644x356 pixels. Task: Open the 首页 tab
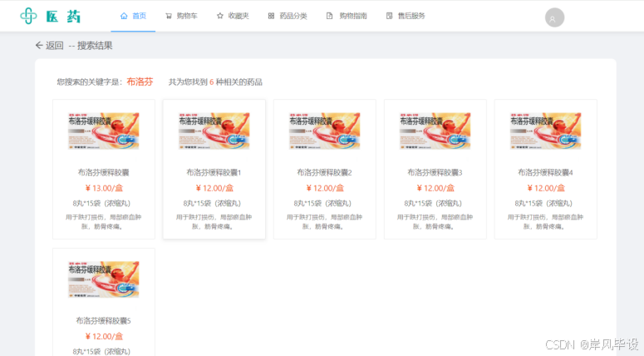[x=133, y=16]
